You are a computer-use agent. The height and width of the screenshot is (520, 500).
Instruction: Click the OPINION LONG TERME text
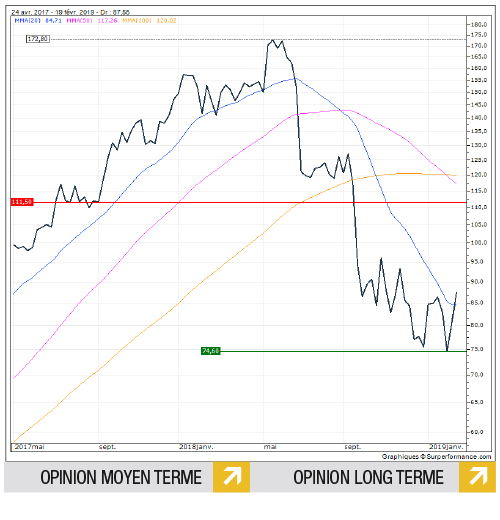tap(368, 477)
